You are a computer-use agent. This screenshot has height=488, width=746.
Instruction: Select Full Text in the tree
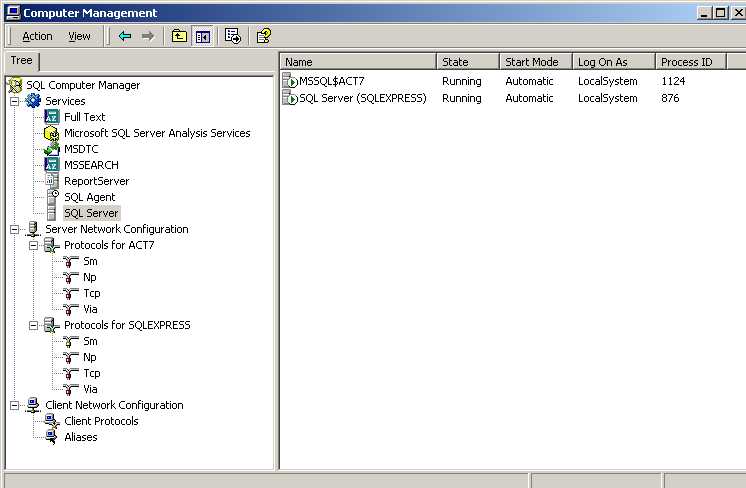coord(85,117)
